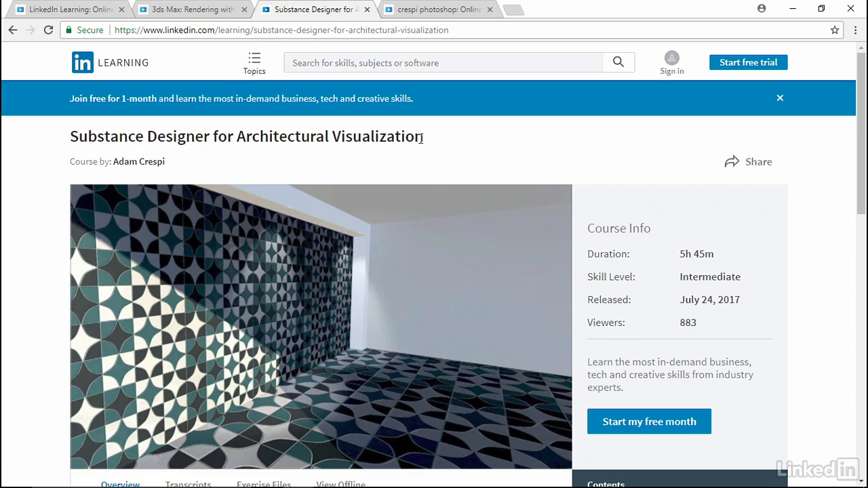868x488 pixels.
Task: Click the Share label
Action: point(758,161)
